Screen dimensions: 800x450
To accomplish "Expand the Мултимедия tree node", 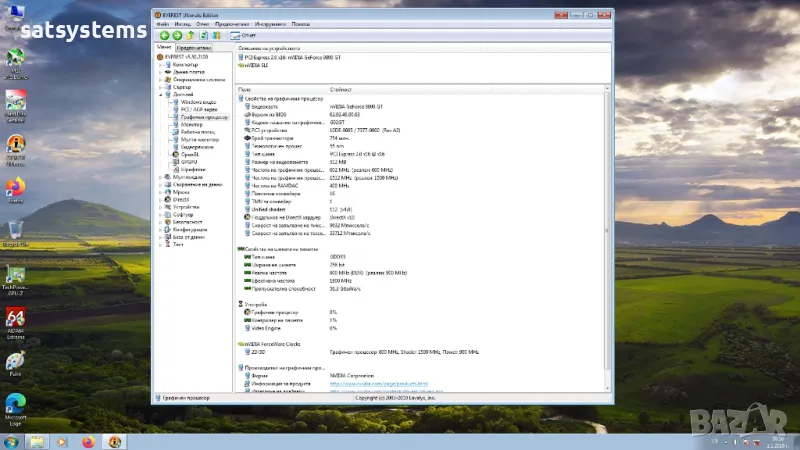I will [x=159, y=177].
